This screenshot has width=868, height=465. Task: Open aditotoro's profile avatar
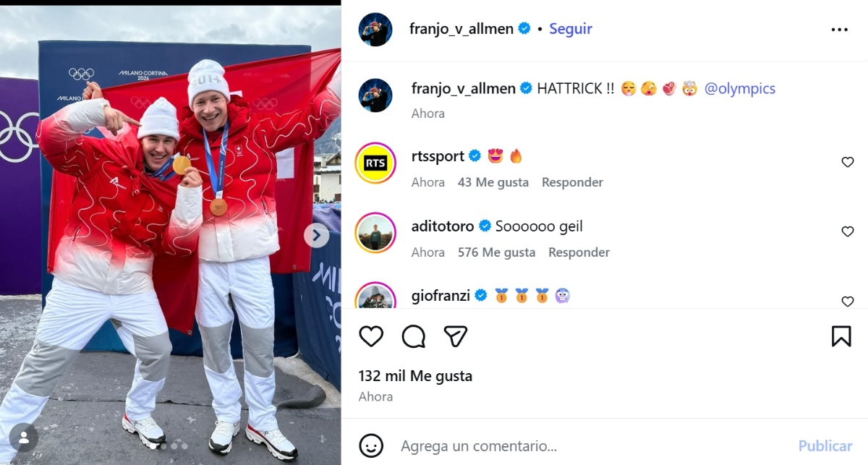(375, 233)
